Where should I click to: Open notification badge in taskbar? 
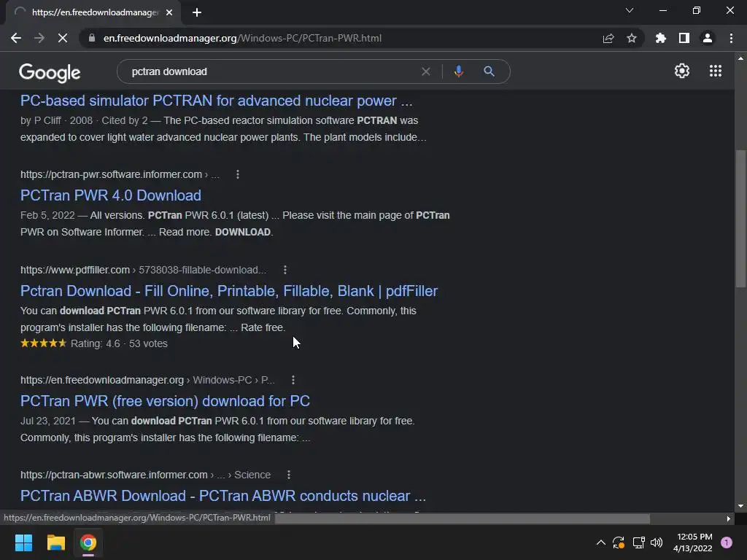[x=727, y=542]
